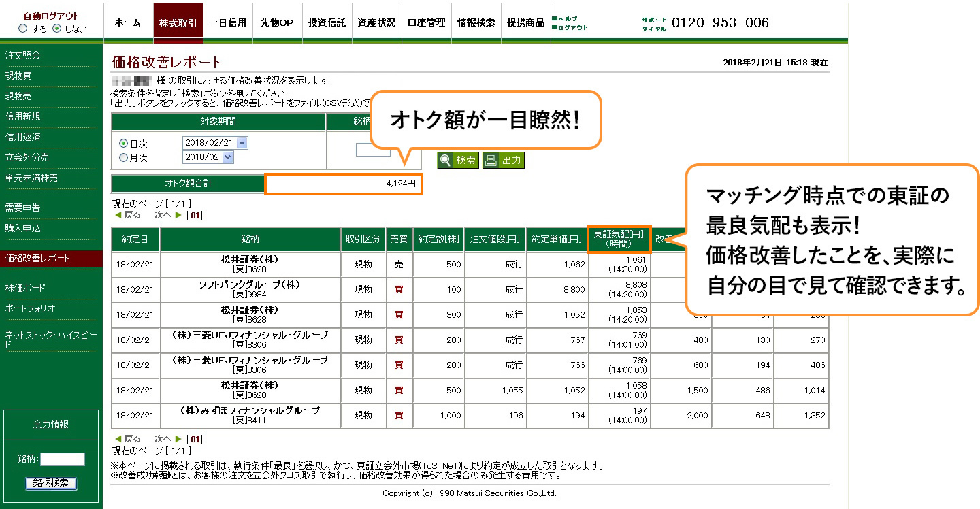Click the top 次へ pagination arrow
The image size is (980, 509).
(168, 215)
